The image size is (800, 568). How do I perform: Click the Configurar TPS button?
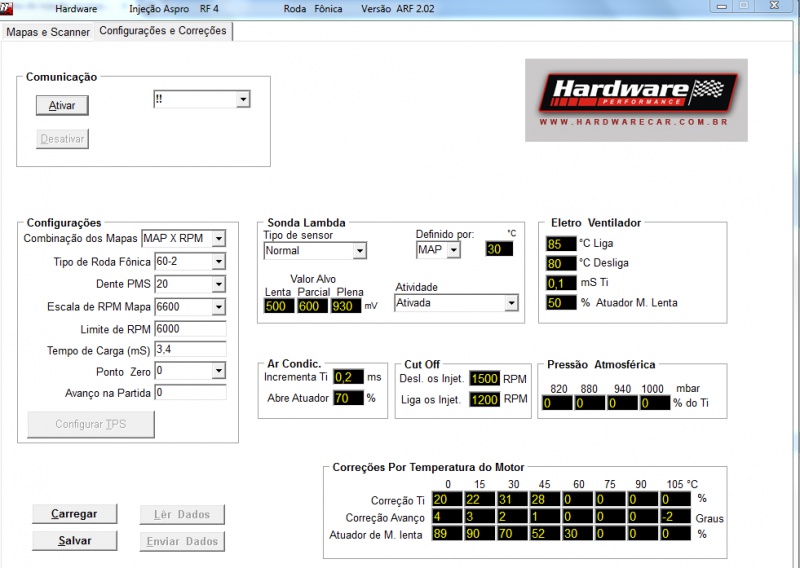[x=91, y=424]
